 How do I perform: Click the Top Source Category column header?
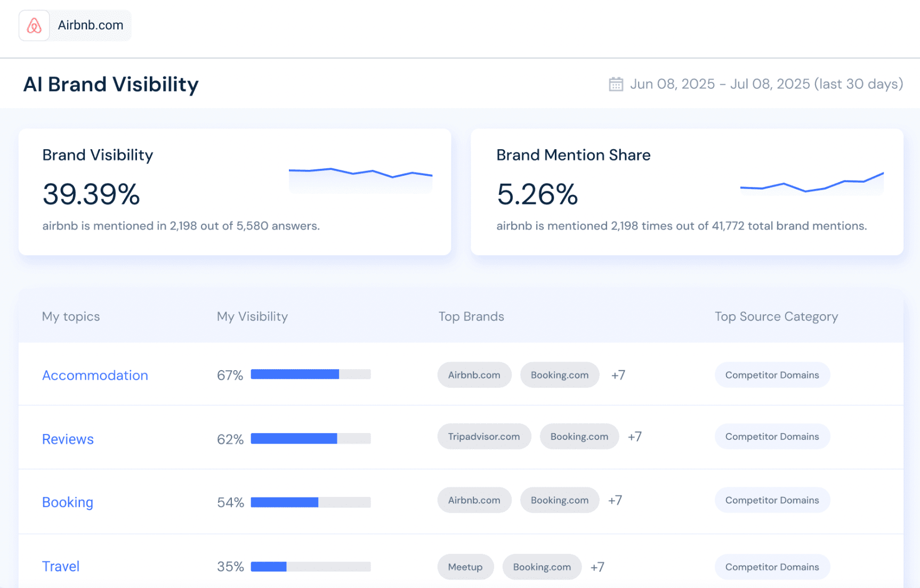click(x=776, y=316)
